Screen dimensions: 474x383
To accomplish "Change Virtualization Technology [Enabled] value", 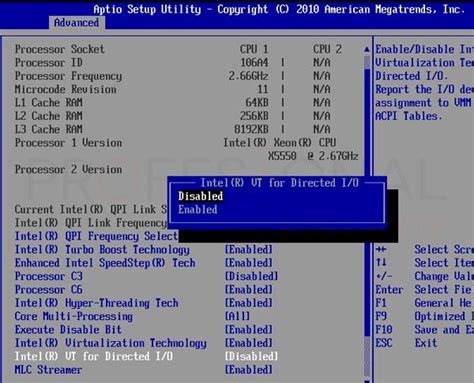I will coord(249,343).
